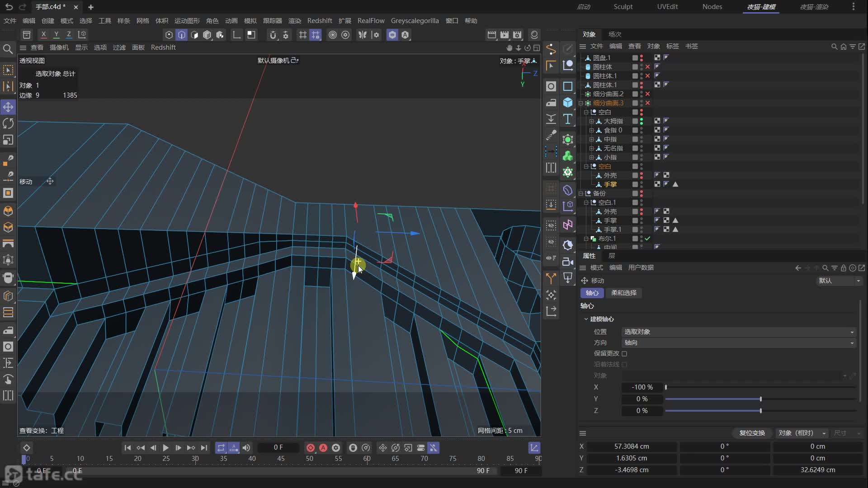Expand the 大拇指 tree node
This screenshot has width=868, height=488.
(591, 121)
